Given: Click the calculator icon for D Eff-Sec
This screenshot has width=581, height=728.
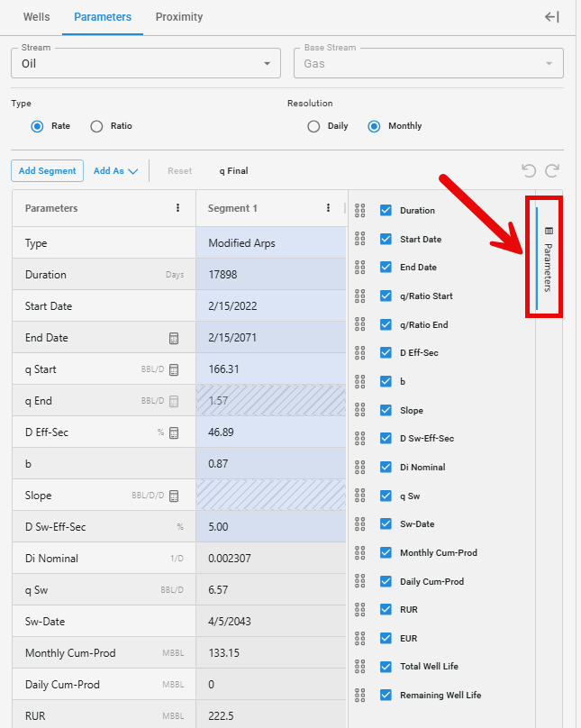Looking at the screenshot, I should pyautogui.click(x=174, y=432).
